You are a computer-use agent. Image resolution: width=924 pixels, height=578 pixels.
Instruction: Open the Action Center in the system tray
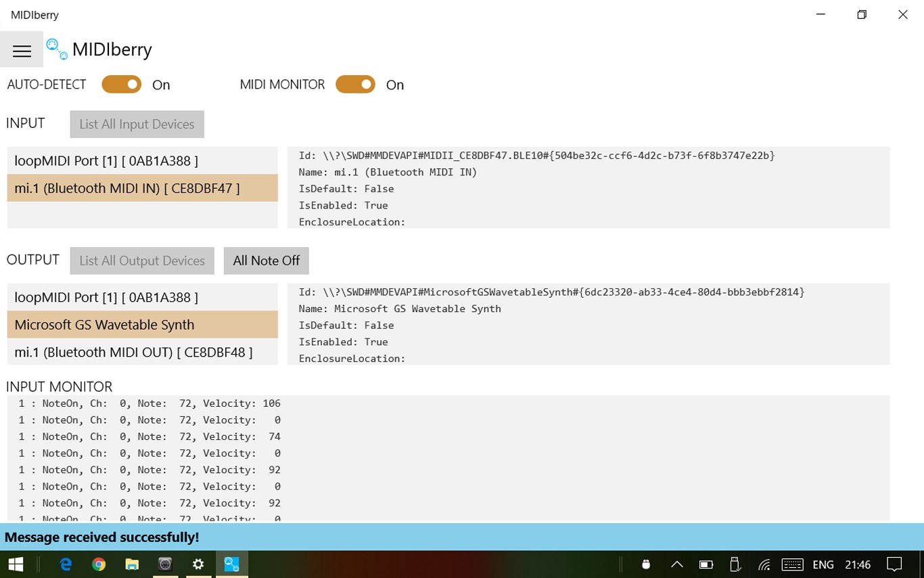[894, 564]
